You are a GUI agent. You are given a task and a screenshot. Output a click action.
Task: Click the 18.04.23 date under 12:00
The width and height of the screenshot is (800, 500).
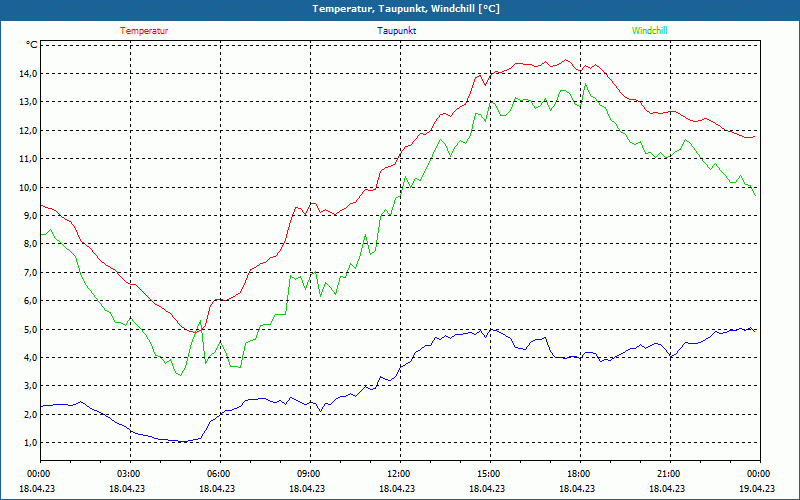[397, 488]
